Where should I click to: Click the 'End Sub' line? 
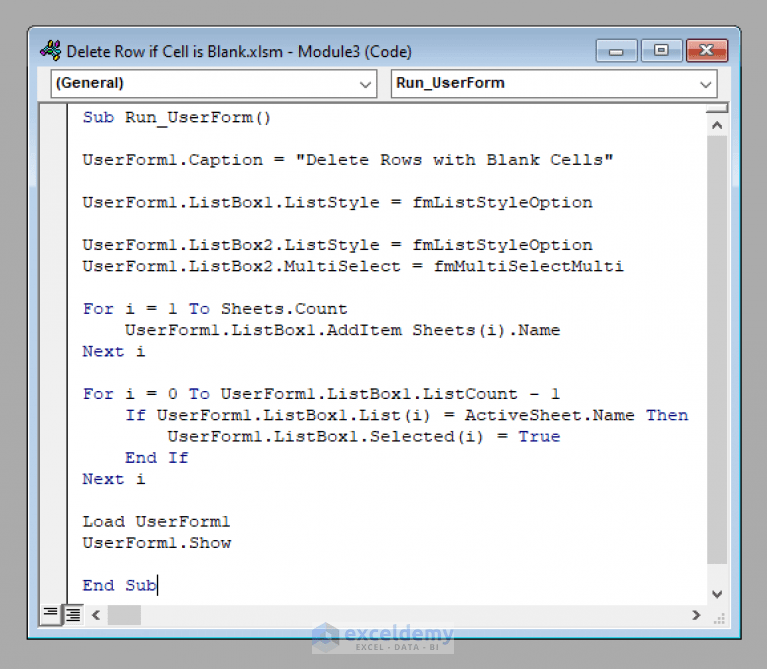point(119,585)
